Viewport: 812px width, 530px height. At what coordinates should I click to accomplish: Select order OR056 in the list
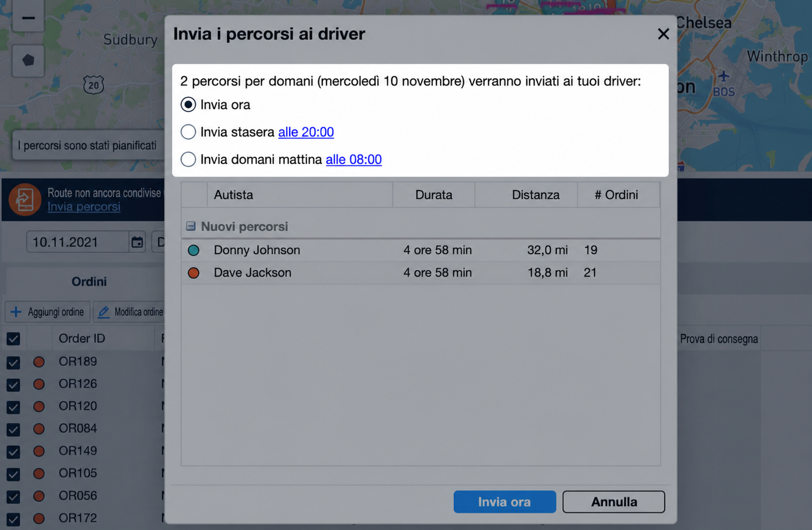point(78,496)
